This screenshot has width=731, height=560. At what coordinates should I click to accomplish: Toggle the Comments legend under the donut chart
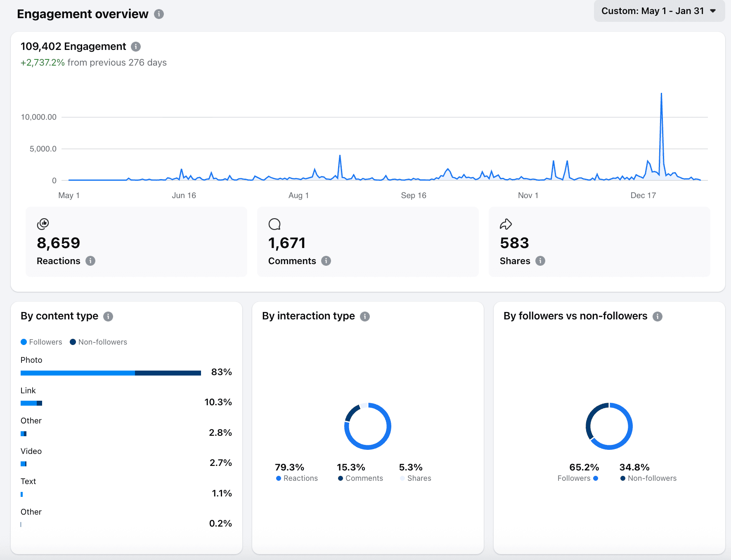pos(360,478)
